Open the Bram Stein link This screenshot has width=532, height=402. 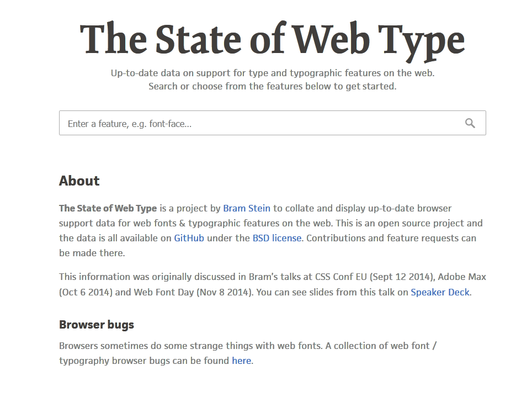tap(247, 208)
